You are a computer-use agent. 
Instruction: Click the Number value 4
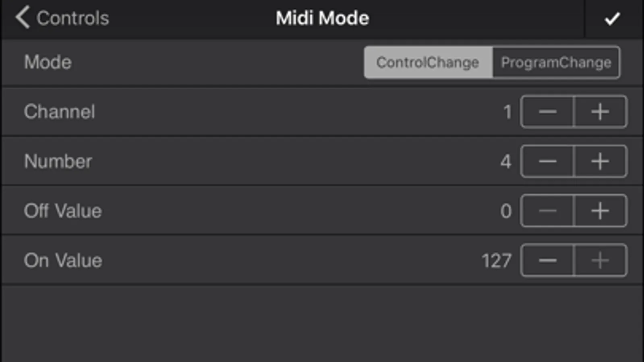coord(506,161)
